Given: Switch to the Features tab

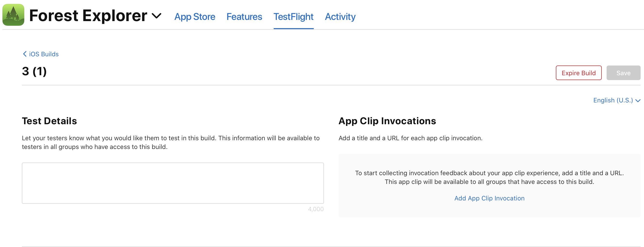Looking at the screenshot, I should (244, 16).
